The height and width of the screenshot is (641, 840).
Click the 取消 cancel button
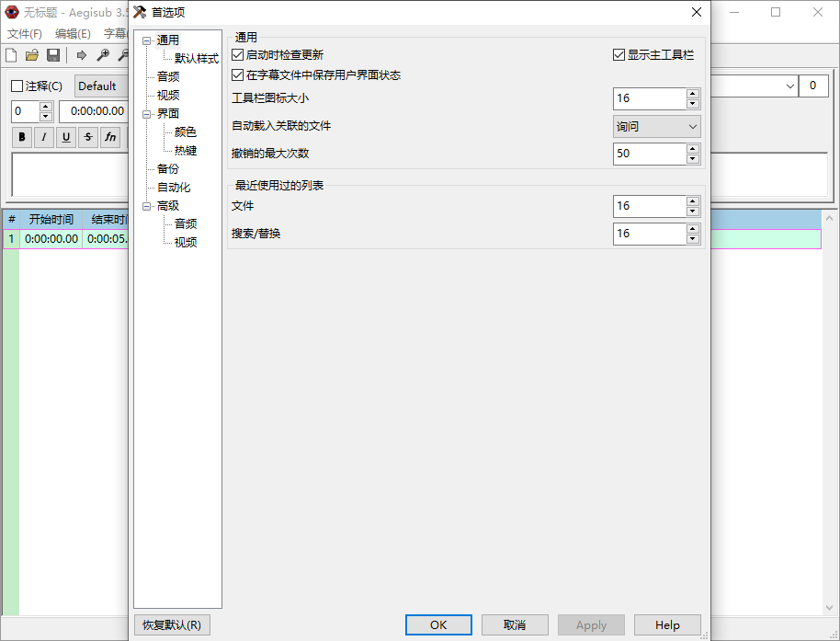click(x=515, y=625)
